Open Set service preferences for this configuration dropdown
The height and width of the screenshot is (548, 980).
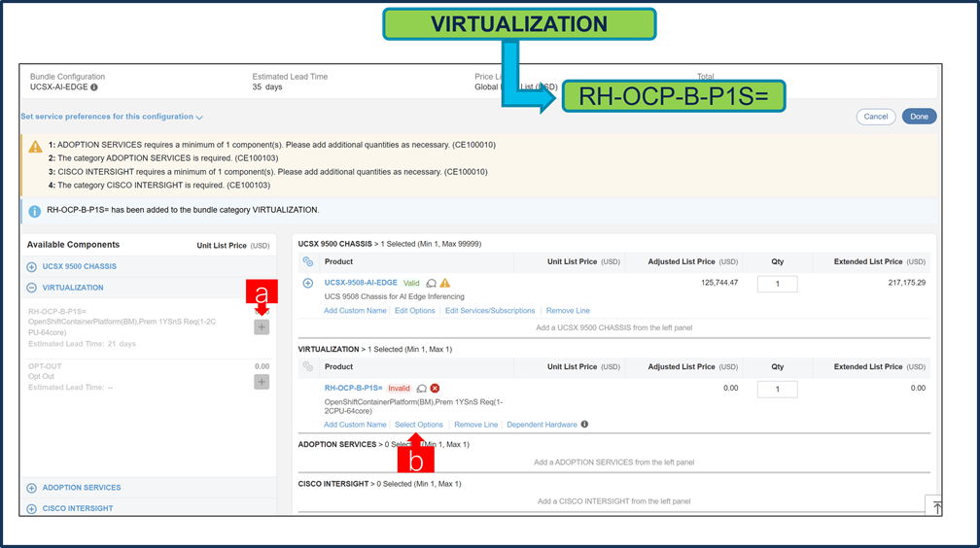point(112,117)
